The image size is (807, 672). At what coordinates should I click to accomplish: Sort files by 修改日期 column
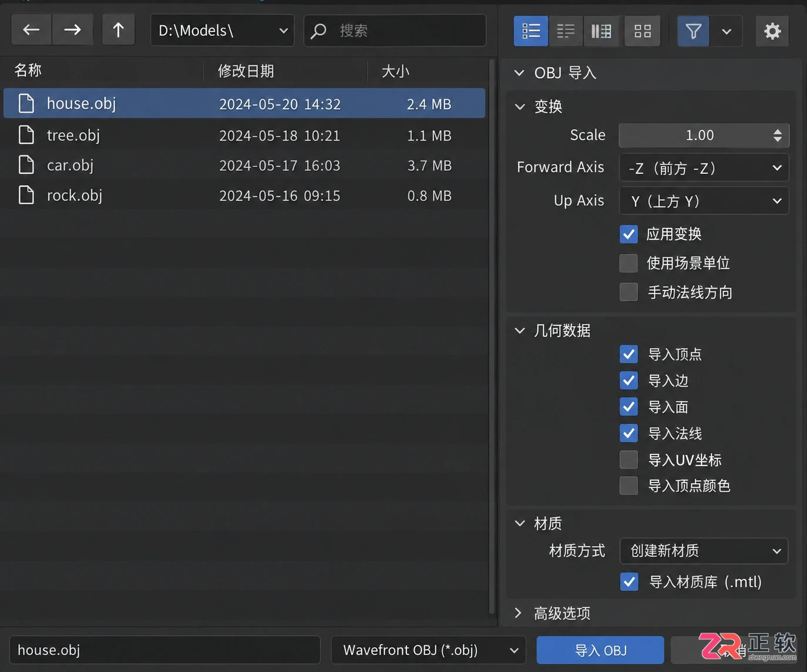pyautogui.click(x=246, y=71)
